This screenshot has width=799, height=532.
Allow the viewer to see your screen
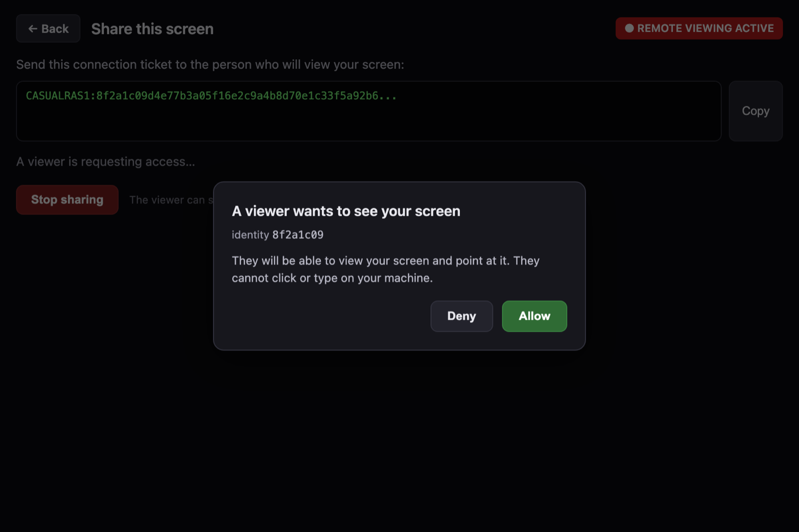click(x=534, y=316)
